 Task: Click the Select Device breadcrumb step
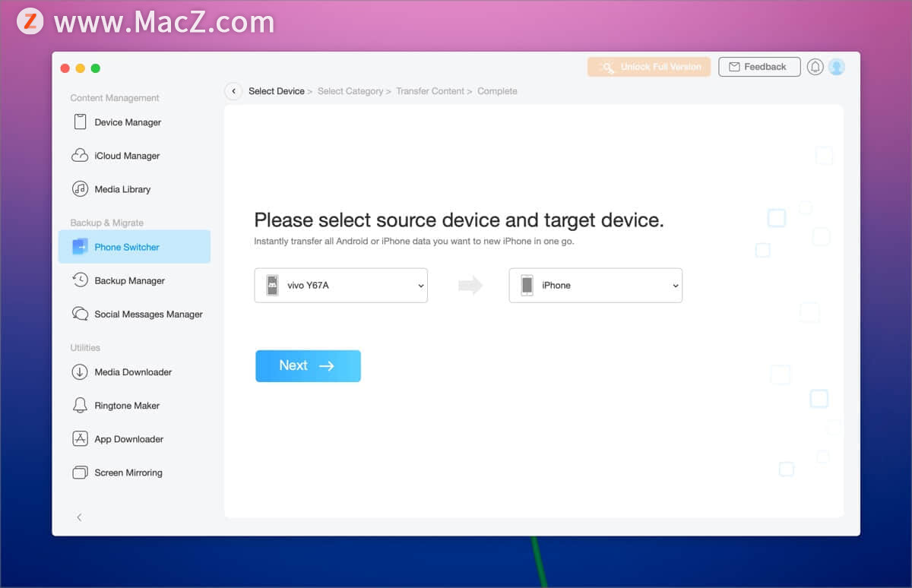(x=277, y=91)
